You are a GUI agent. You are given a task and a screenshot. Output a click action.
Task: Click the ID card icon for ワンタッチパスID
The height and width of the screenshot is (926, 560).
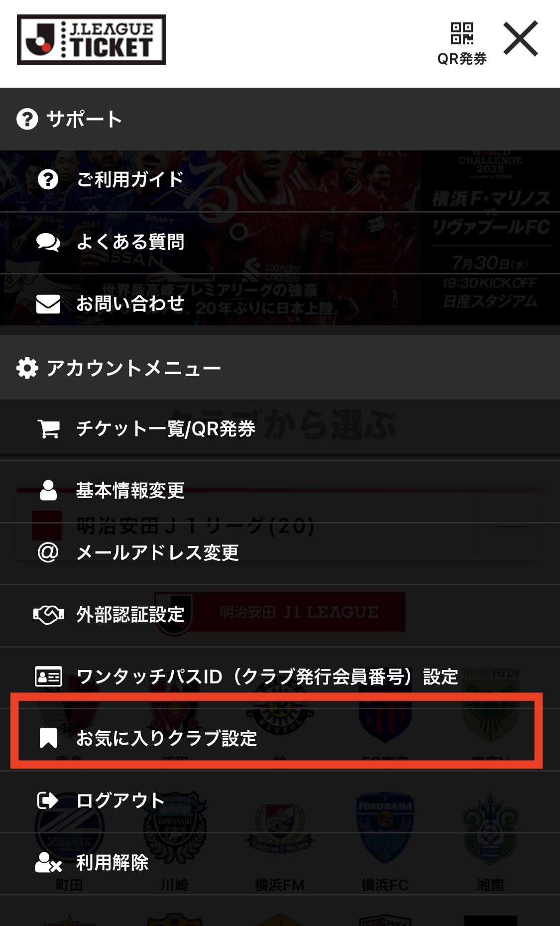coord(48,676)
